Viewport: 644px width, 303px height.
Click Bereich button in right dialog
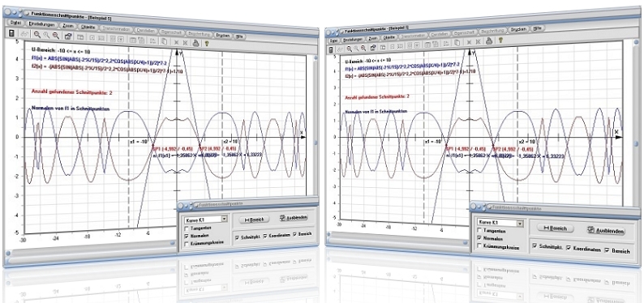pyautogui.click(x=555, y=228)
